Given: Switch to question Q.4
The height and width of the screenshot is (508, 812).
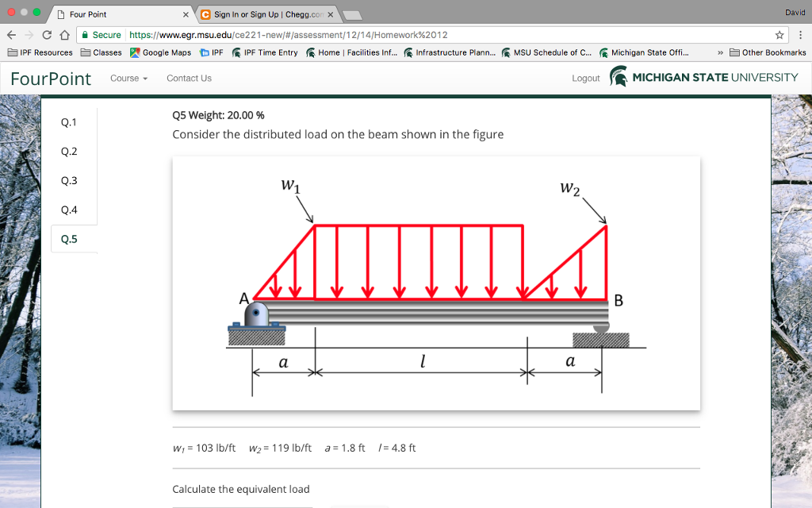Looking at the screenshot, I should coord(69,210).
